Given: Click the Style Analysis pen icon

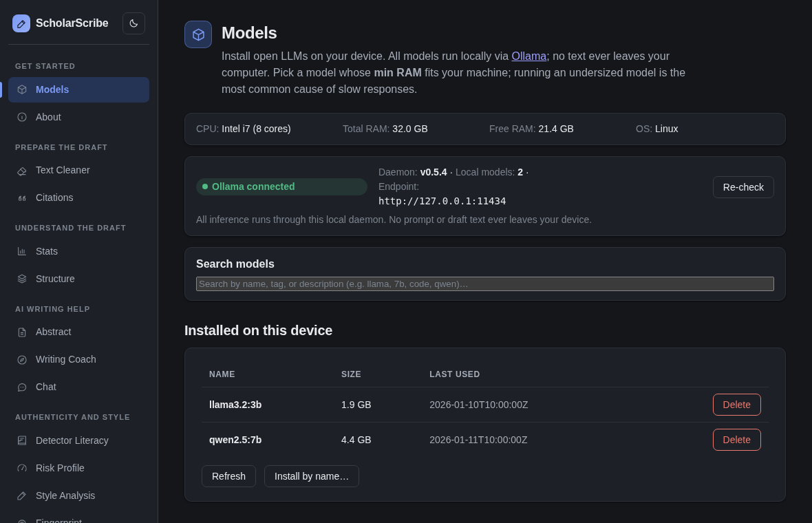Looking at the screenshot, I should pyautogui.click(x=22, y=495).
